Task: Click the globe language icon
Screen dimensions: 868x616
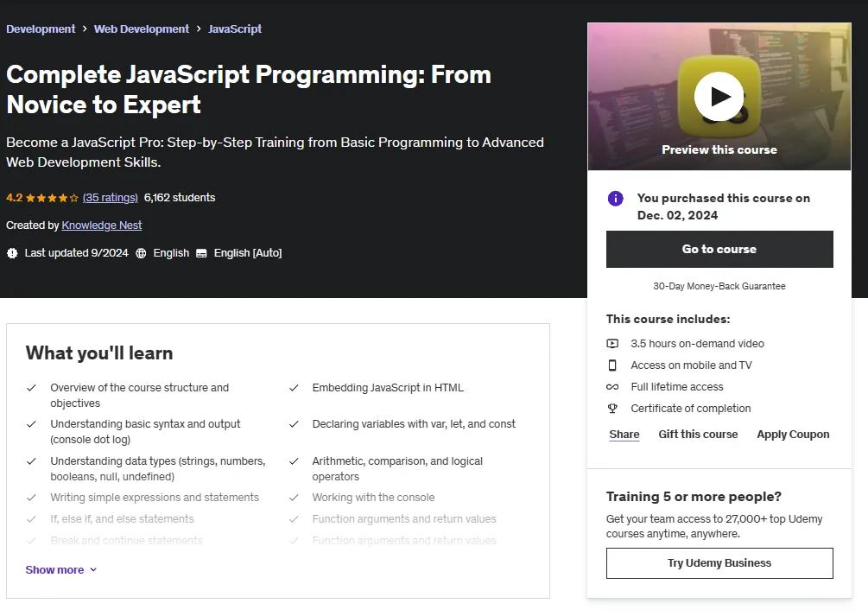Action: (141, 253)
